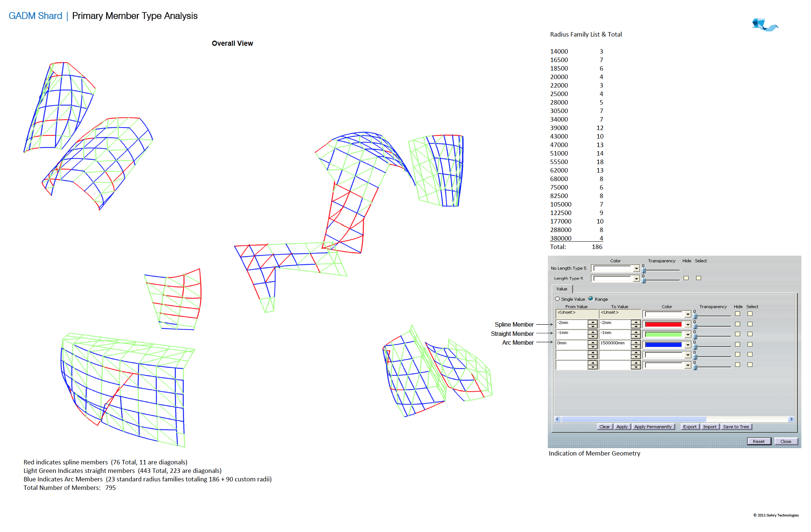
Task: Click transparency slider handle for blue row
Action: click(x=695, y=347)
